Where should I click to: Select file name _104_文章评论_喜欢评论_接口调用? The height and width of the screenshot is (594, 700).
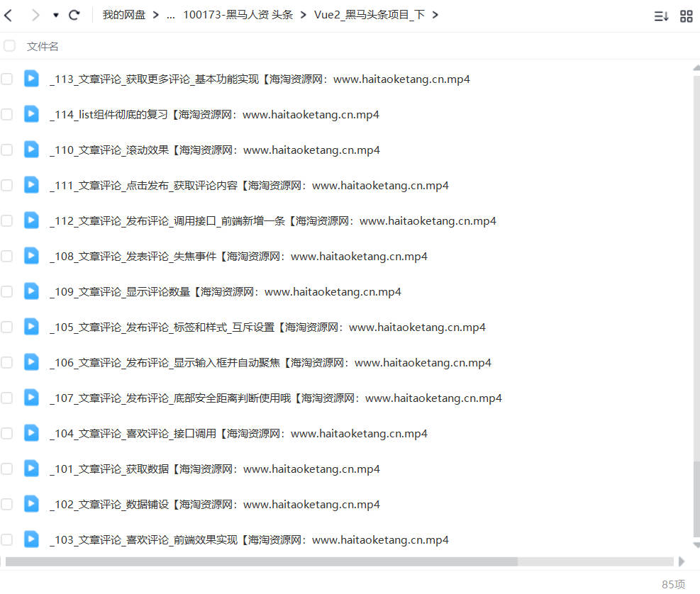[x=238, y=433]
